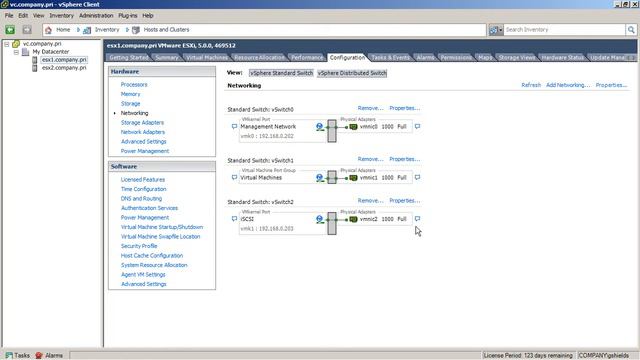Select vSphere Standard Switch view
This screenshot has width=640, height=360.
pyautogui.click(x=281, y=73)
